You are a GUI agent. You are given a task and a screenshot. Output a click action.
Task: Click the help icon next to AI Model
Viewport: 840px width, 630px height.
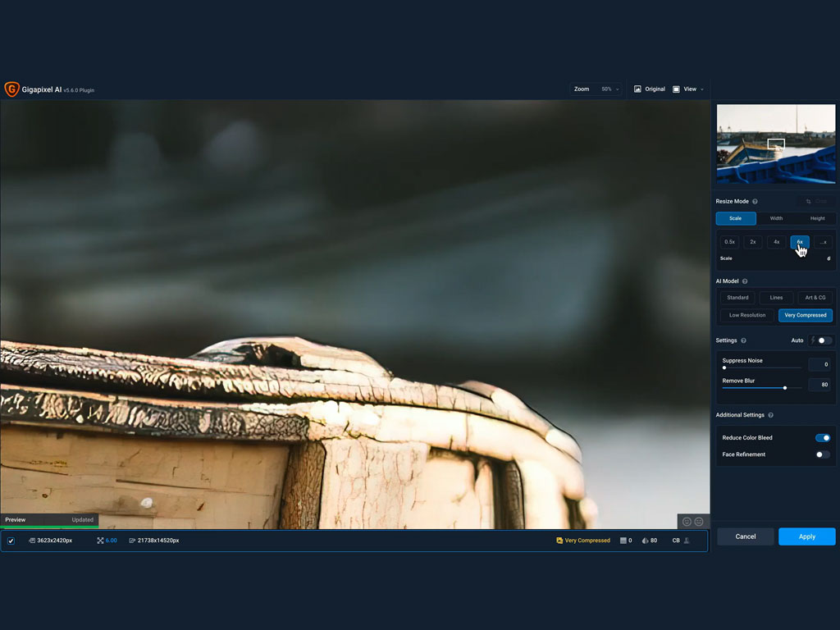click(745, 281)
